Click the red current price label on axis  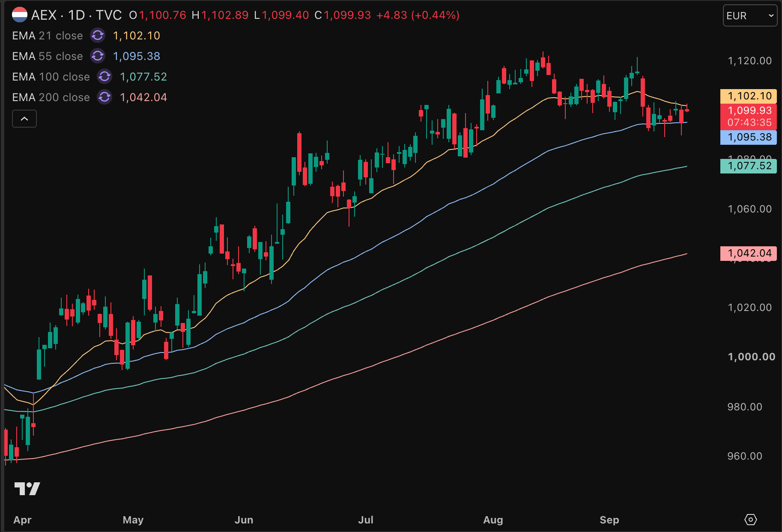click(749, 117)
